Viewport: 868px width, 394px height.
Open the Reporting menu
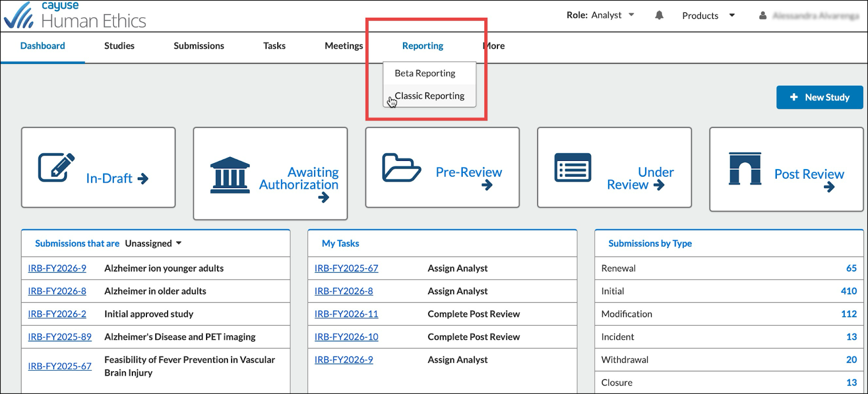point(423,46)
